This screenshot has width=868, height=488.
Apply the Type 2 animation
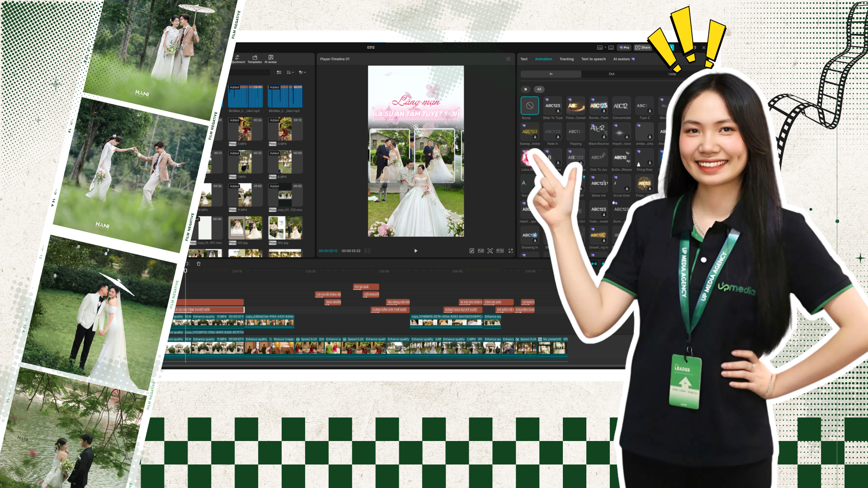pyautogui.click(x=644, y=106)
